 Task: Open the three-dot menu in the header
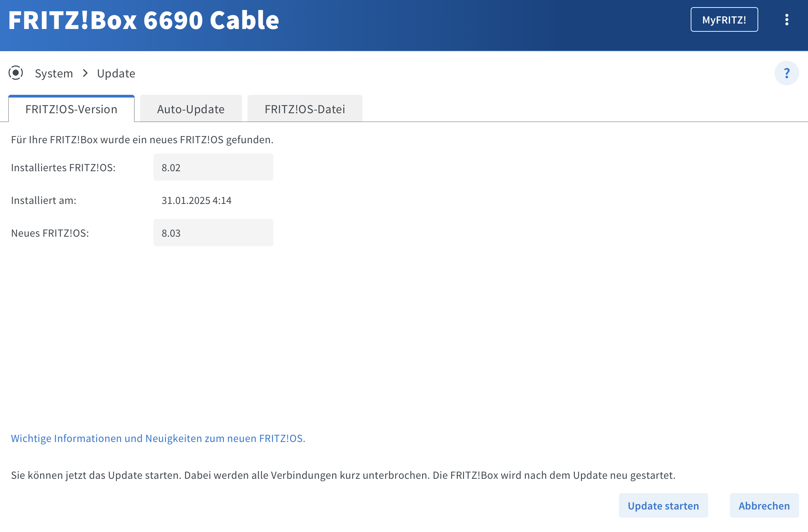pyautogui.click(x=787, y=20)
